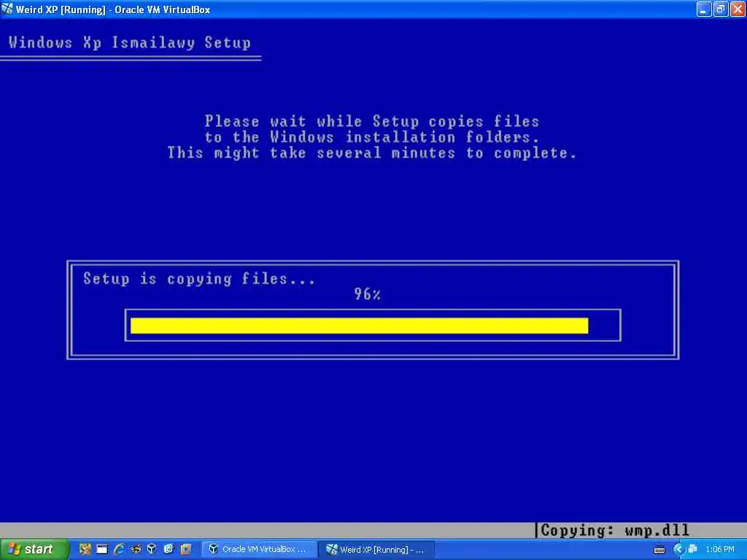The width and height of the screenshot is (747, 560).
Task: Click the VirtualBox window title bar icon
Action: (7, 9)
